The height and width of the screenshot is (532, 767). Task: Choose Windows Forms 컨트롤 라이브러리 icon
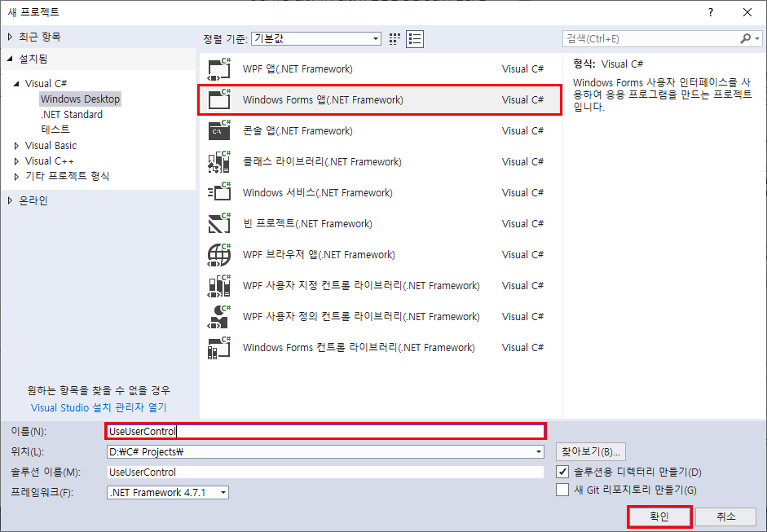218,348
